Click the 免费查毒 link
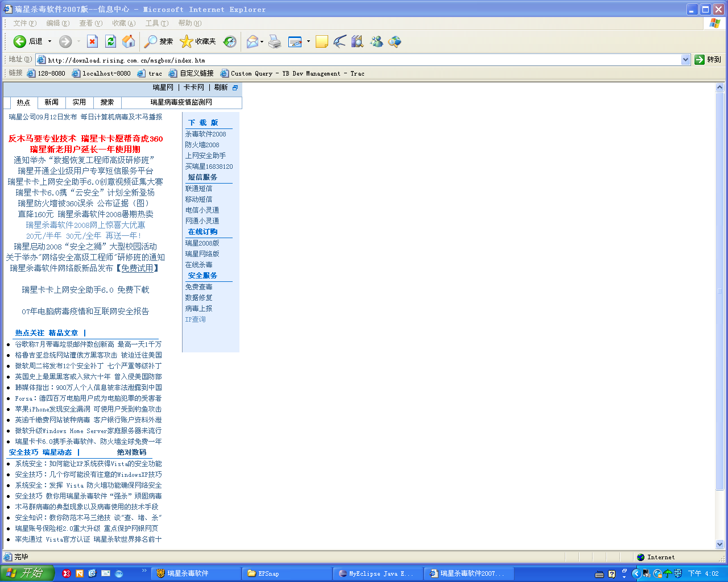 click(x=198, y=287)
